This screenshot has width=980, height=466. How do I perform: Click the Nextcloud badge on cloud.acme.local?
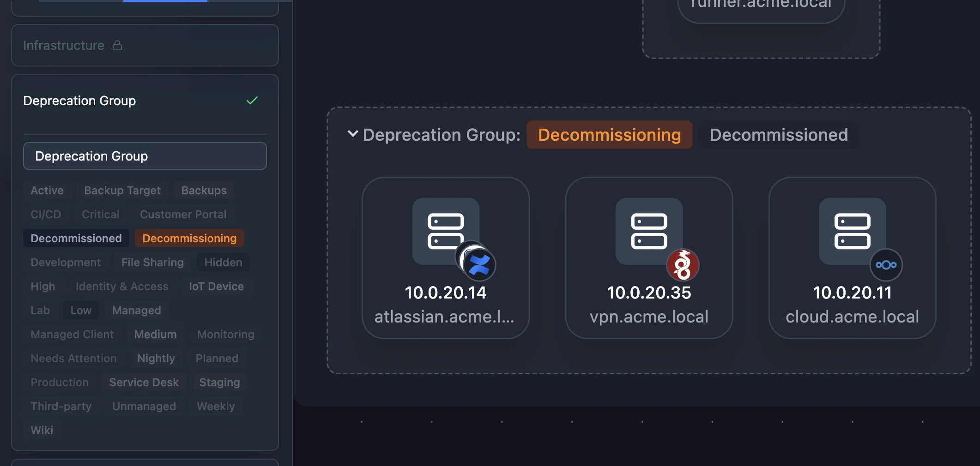pyautogui.click(x=886, y=265)
